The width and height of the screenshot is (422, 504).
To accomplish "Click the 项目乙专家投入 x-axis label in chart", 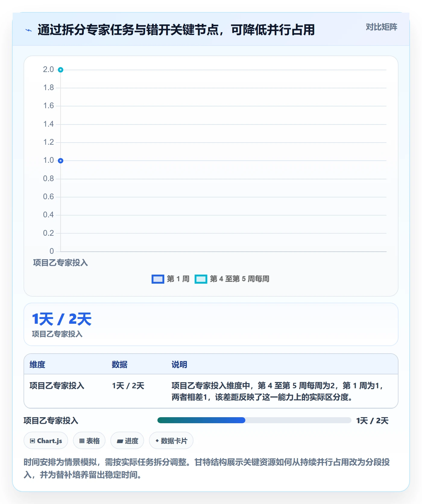I will pyautogui.click(x=60, y=263).
